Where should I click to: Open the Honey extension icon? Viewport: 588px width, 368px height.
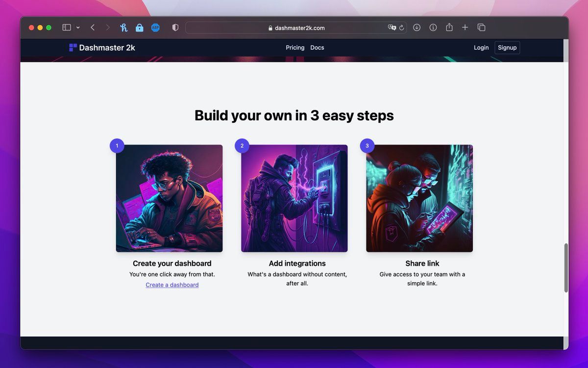(123, 28)
